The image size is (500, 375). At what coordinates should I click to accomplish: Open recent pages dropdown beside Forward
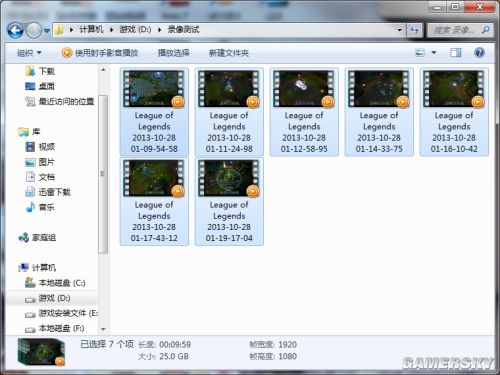(47, 31)
